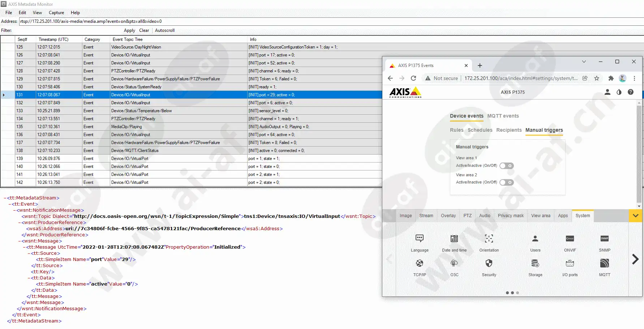This screenshot has height=329, width=644.
Task: Click the browser page vertical scrollbar
Action: (639, 154)
